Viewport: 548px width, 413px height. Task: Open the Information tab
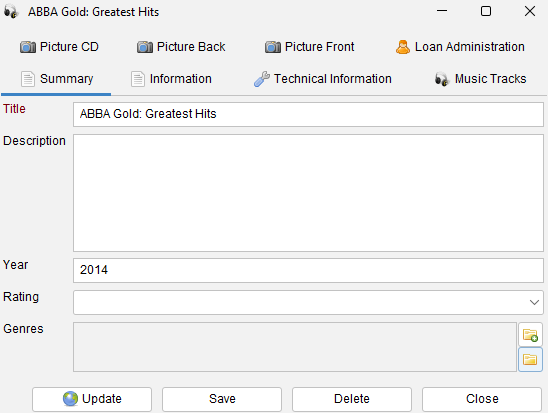pos(171,79)
